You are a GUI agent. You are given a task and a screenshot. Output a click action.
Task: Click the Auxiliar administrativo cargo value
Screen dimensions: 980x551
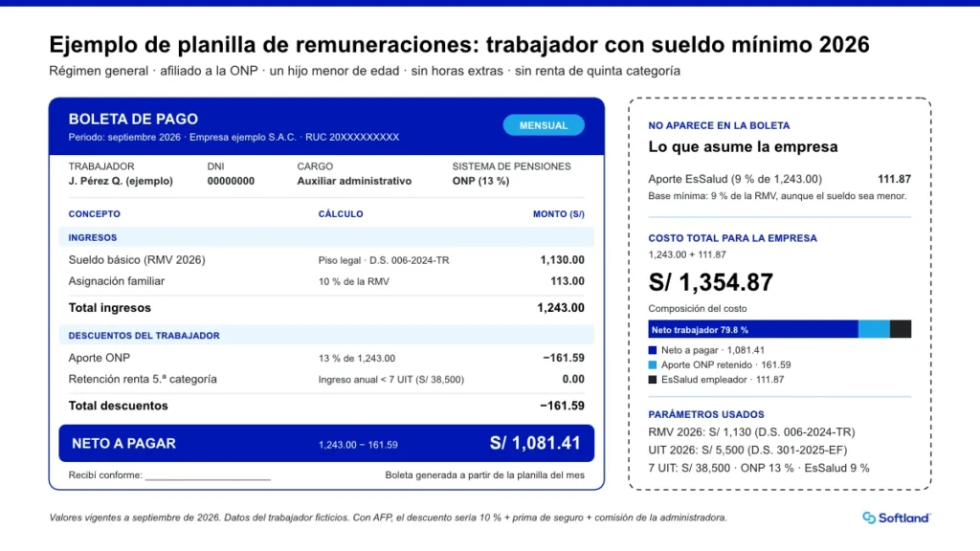click(x=354, y=181)
